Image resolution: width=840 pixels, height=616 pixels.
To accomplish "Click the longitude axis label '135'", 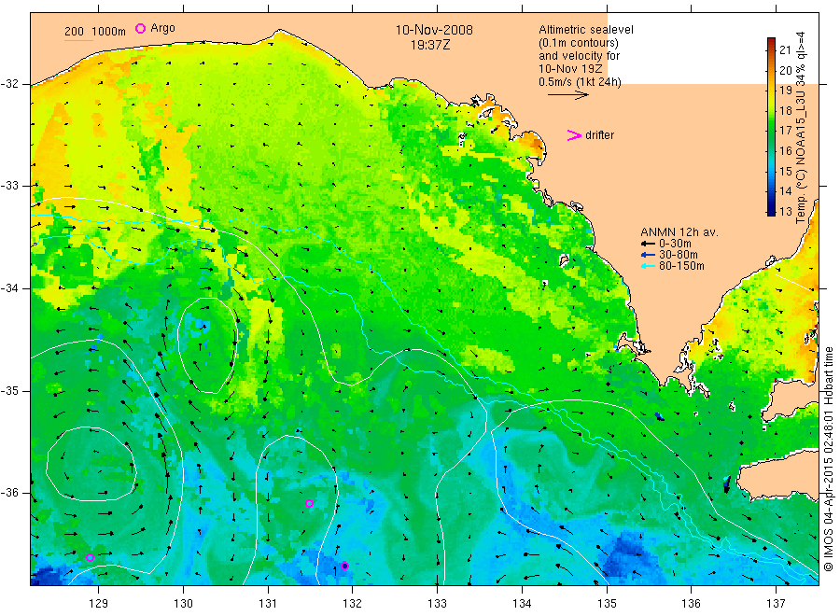I will (607, 604).
